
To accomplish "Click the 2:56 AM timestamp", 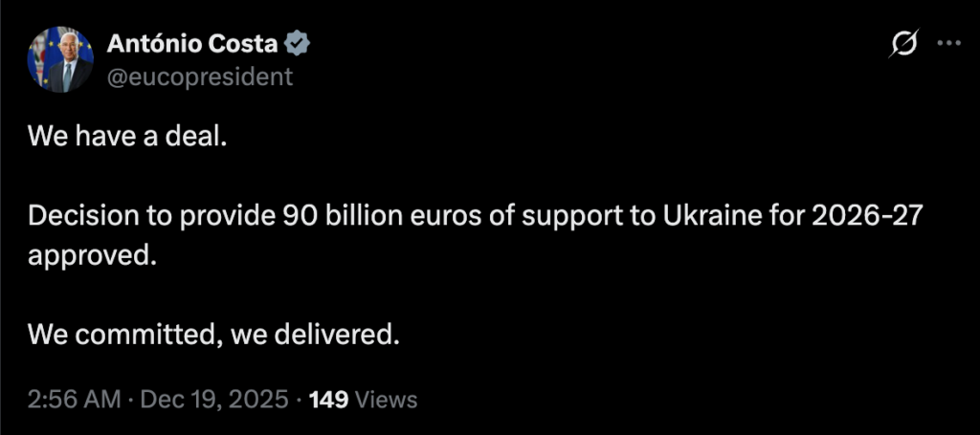I will click(x=73, y=398).
